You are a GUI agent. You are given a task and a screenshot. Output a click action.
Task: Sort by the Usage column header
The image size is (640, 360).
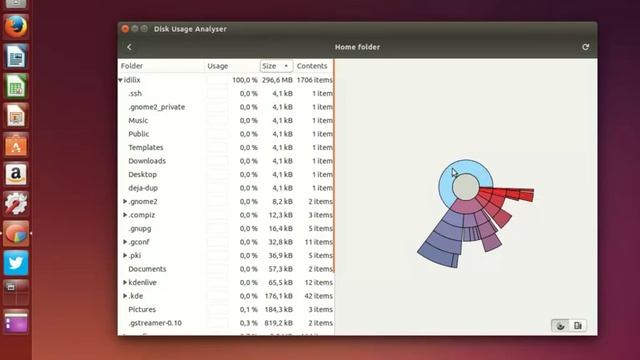(x=232, y=66)
